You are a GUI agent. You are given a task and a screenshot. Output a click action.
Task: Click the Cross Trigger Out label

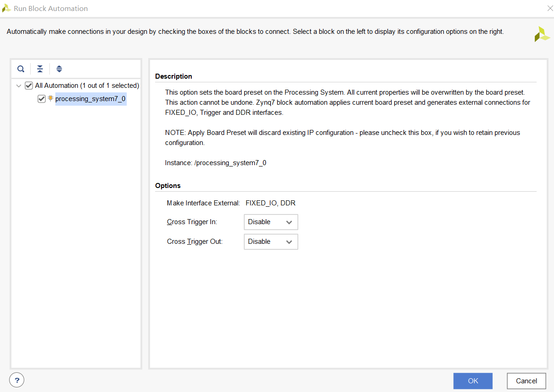point(194,242)
